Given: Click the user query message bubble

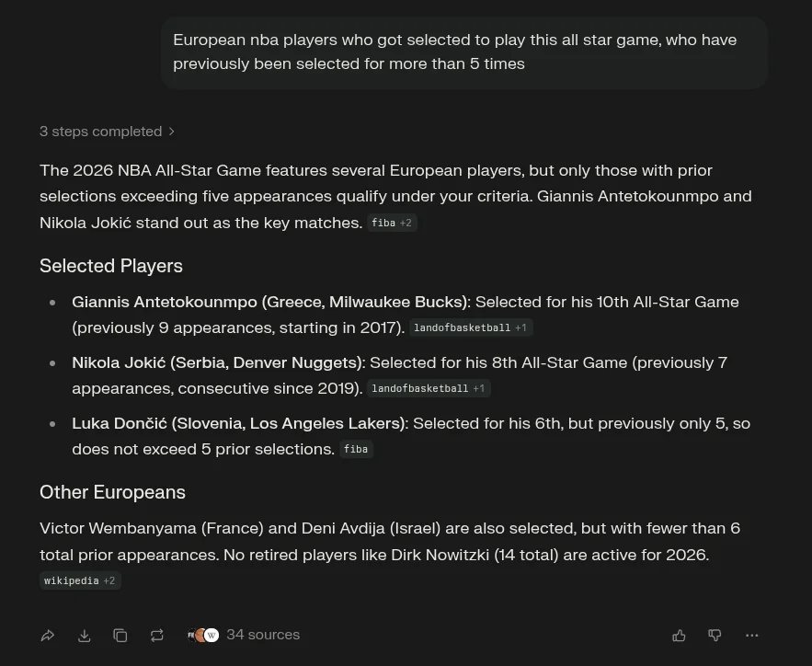Looking at the screenshot, I should click(463, 52).
